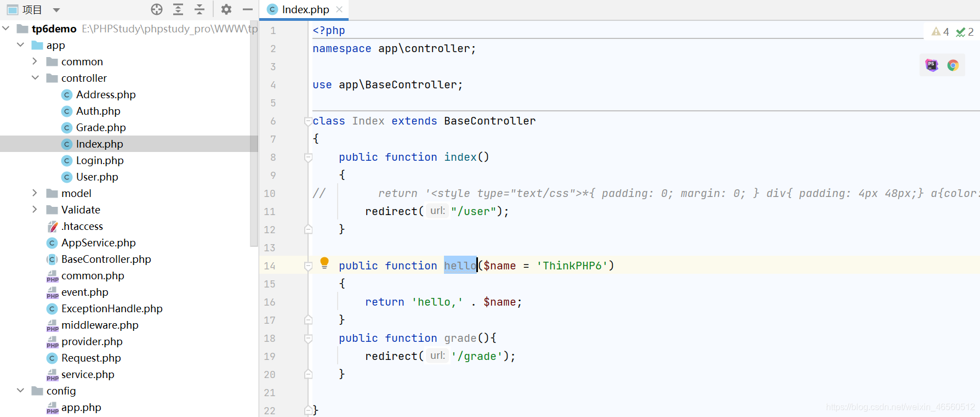Open Address.php in the project tree
This screenshot has height=417, width=980.
[x=106, y=94]
